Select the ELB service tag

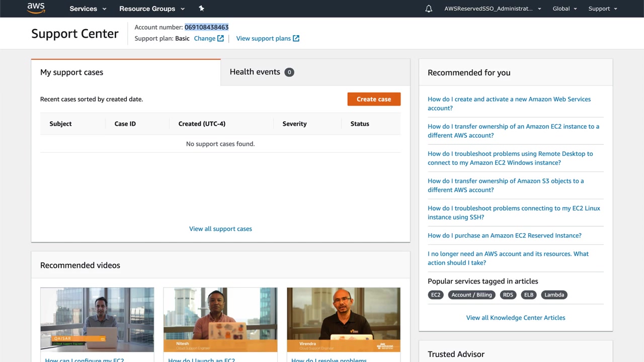529,295
